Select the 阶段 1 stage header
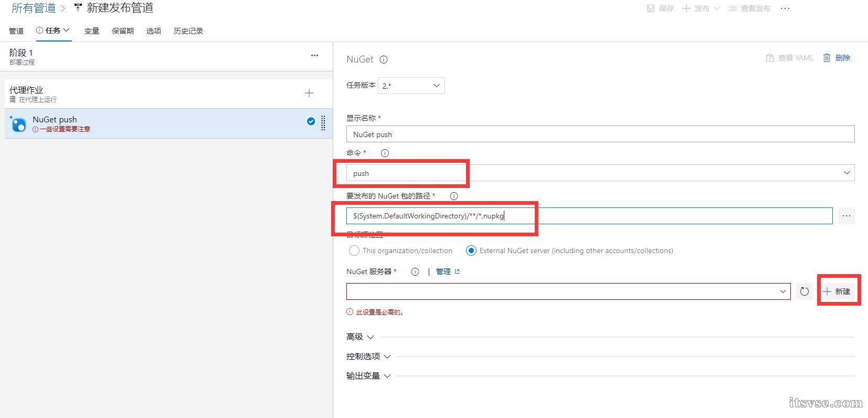The height and width of the screenshot is (418, 868). (x=166, y=57)
